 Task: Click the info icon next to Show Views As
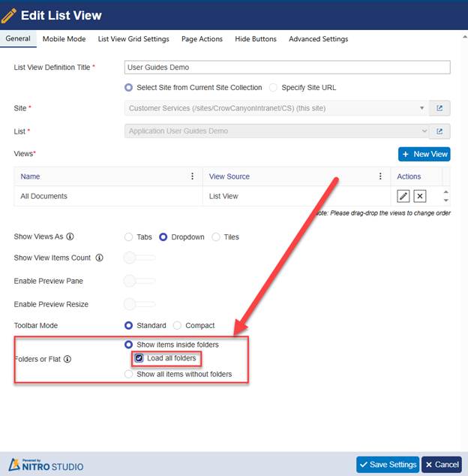pyautogui.click(x=70, y=236)
